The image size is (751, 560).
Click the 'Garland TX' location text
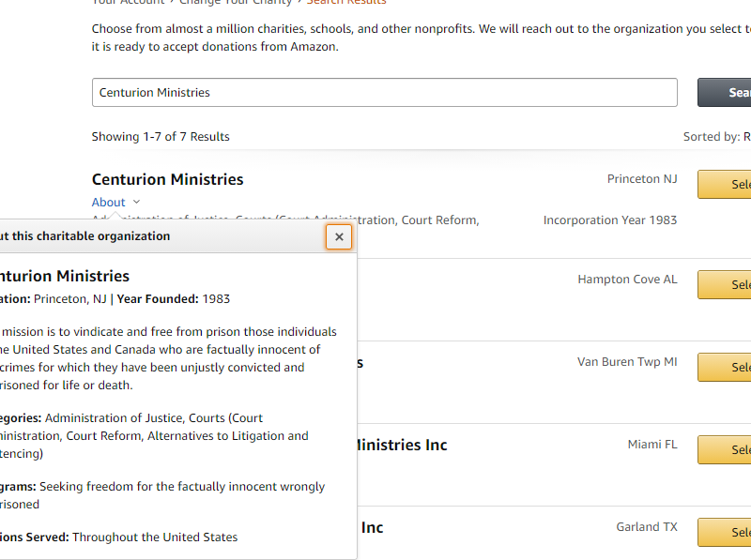coord(647,527)
